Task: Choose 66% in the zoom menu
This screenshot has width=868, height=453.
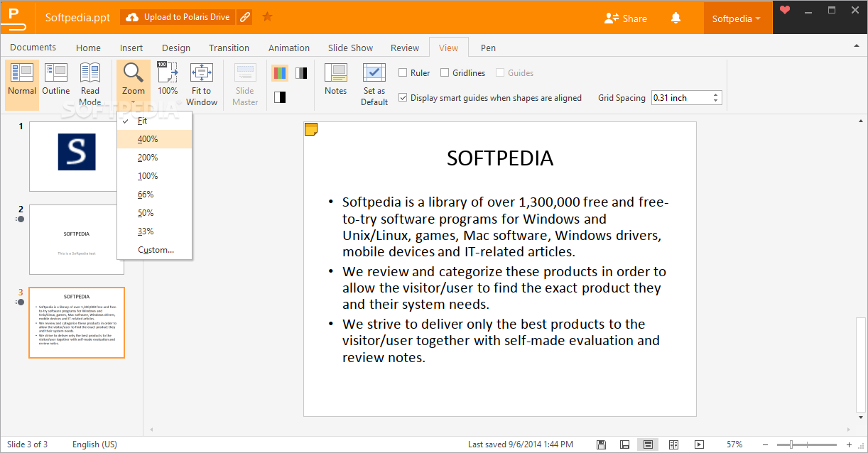Action: click(x=155, y=195)
